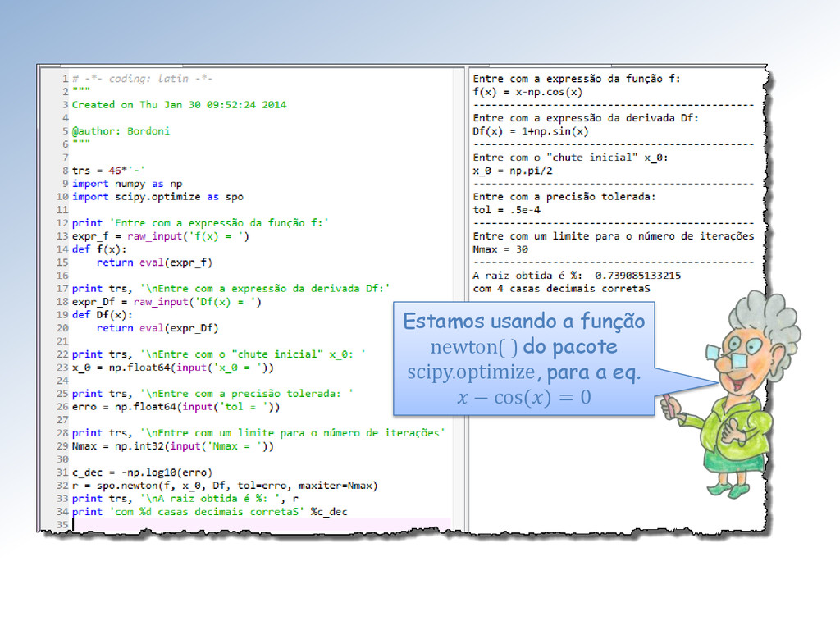Click 'Created on Thu Jan 30 09:52:24 2014' line

(179, 105)
